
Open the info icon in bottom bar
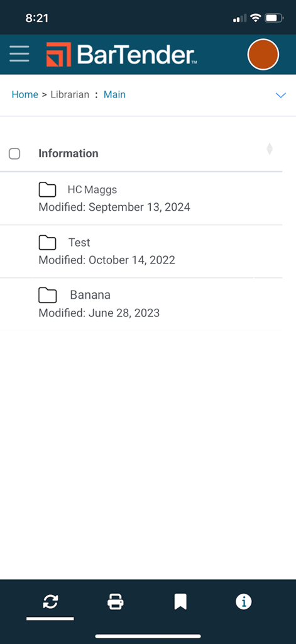pos(243,602)
